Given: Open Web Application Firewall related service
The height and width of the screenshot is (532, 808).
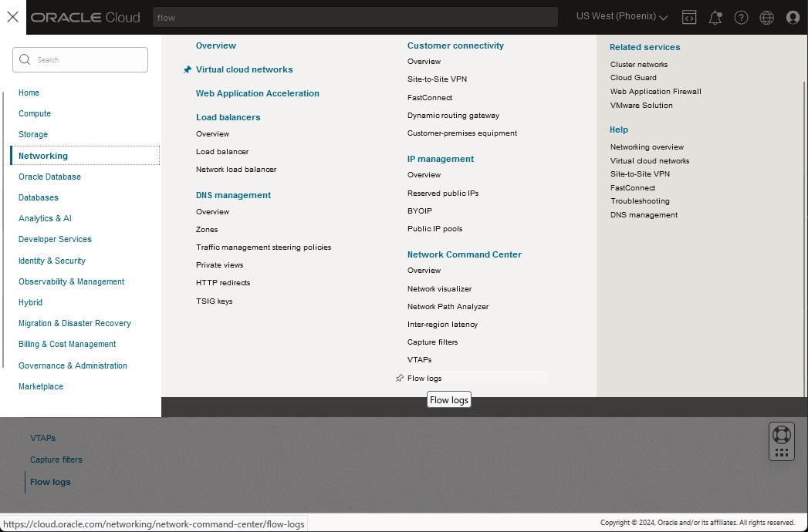Looking at the screenshot, I should (655, 91).
